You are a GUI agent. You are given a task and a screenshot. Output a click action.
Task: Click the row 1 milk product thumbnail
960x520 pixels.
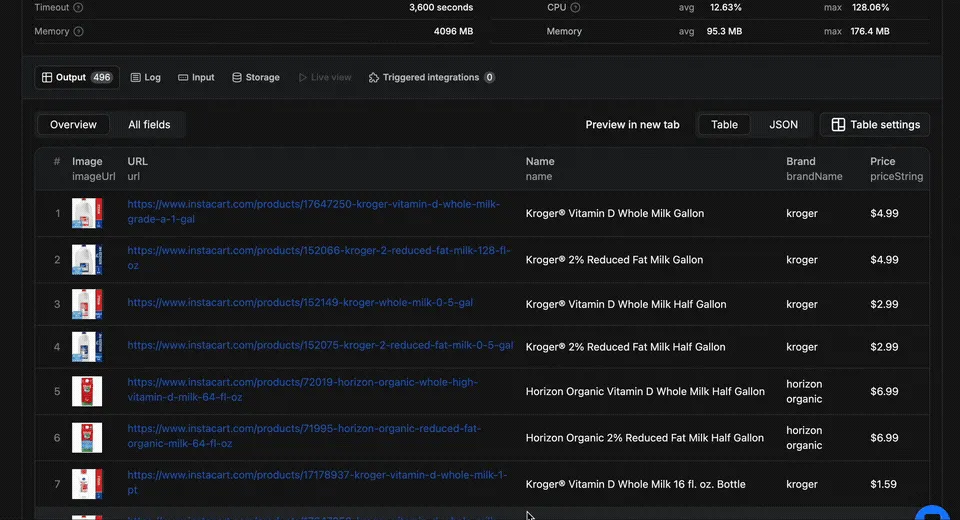87,214
